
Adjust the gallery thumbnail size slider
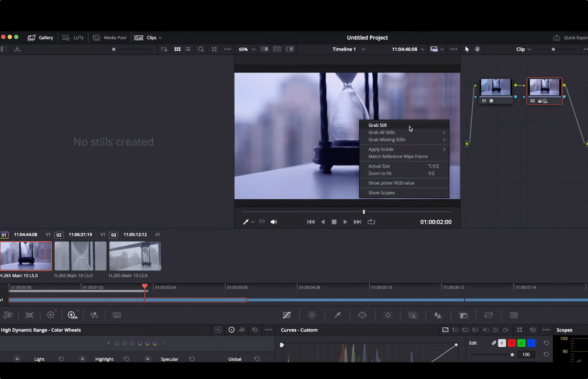(x=113, y=49)
